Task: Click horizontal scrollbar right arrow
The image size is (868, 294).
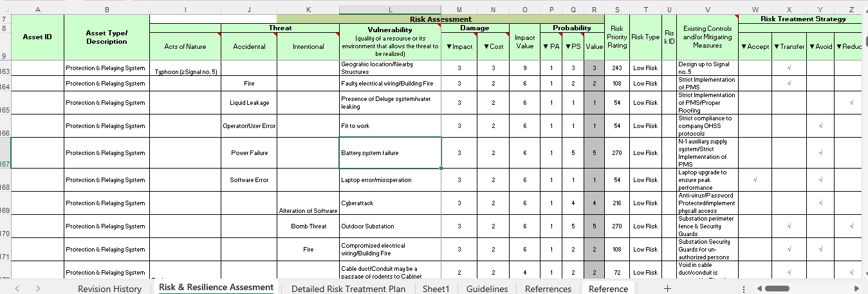Action: (x=856, y=289)
